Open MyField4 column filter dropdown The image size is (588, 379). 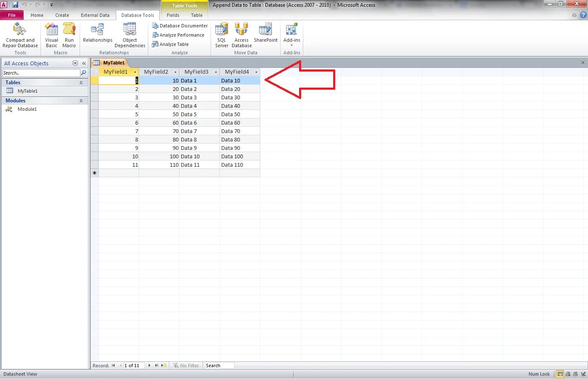point(256,72)
